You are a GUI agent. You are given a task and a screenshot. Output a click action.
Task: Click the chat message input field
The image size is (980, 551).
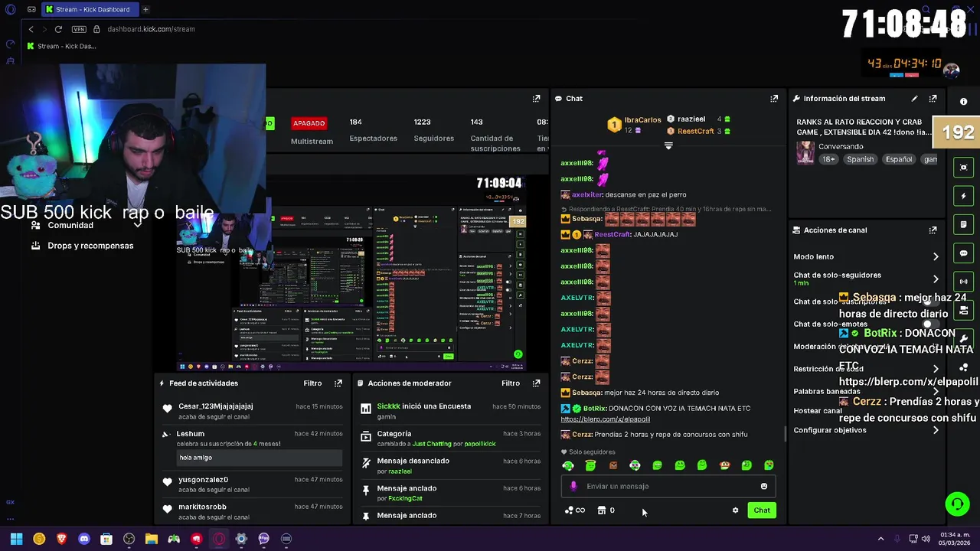pos(668,487)
